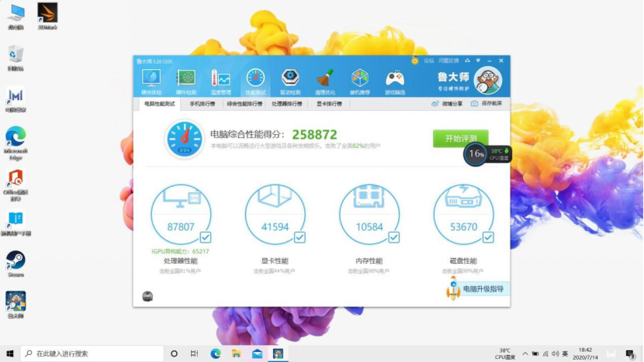Open the 电脑升级指导 upgrade guide link
The width and height of the screenshot is (644, 362).
483,289
